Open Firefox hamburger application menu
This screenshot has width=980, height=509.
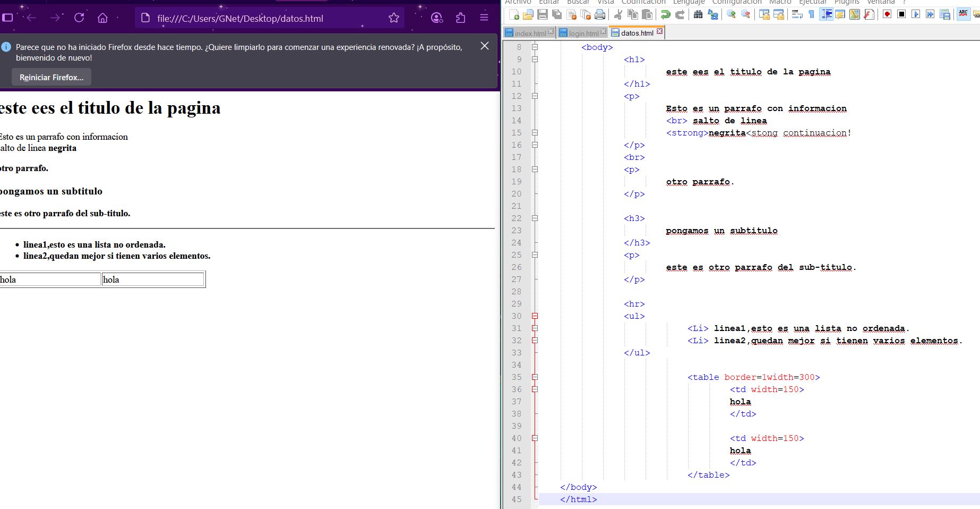[484, 18]
